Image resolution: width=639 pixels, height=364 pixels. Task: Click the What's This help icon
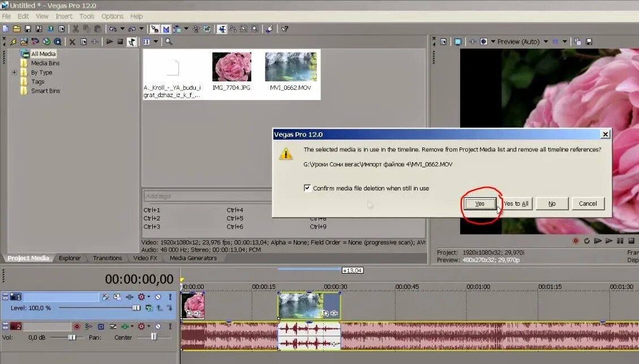[x=285, y=29]
